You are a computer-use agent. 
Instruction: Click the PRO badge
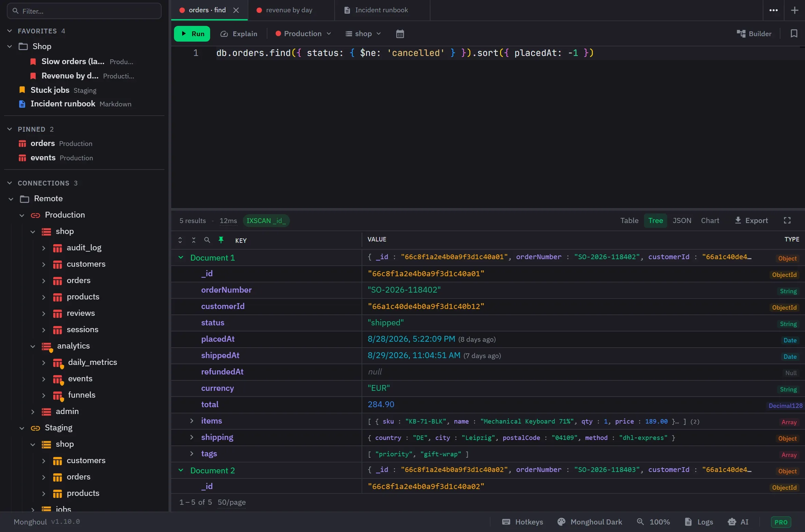coord(780,522)
